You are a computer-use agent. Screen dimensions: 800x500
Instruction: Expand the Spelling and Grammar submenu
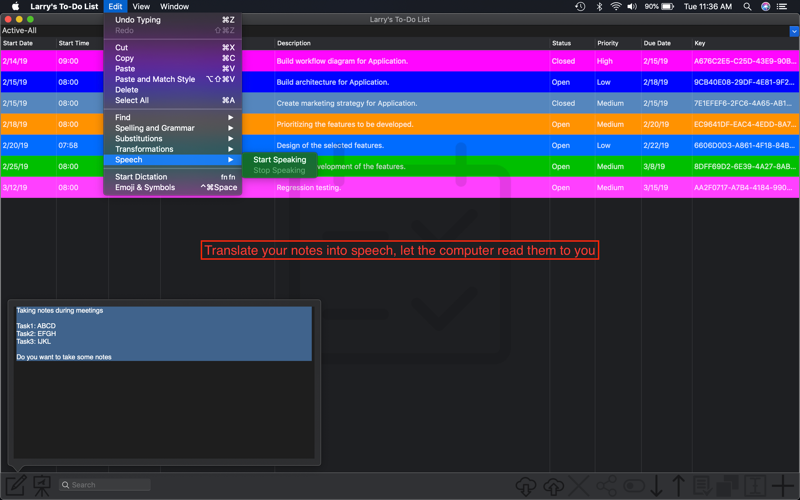coord(172,128)
